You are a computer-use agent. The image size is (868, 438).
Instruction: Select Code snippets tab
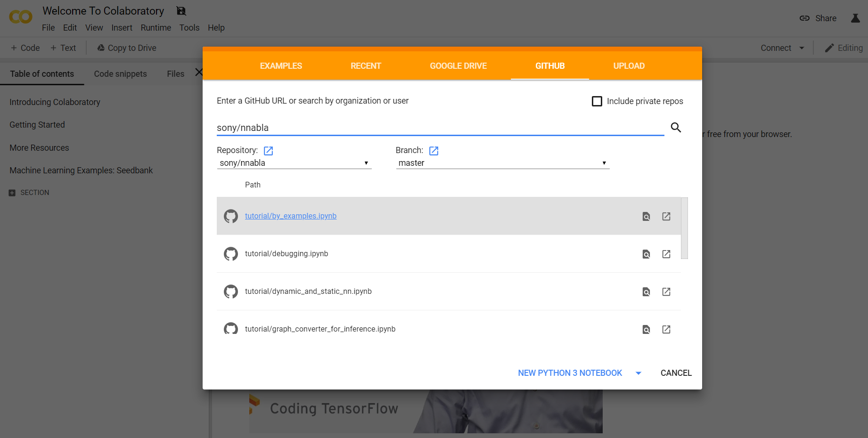coord(120,74)
